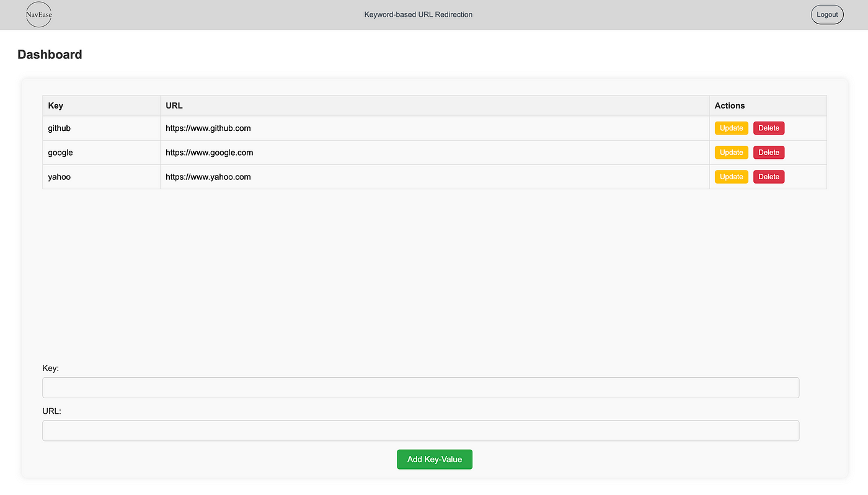Focus the Key input field
The height and width of the screenshot is (495, 868).
coord(420,388)
